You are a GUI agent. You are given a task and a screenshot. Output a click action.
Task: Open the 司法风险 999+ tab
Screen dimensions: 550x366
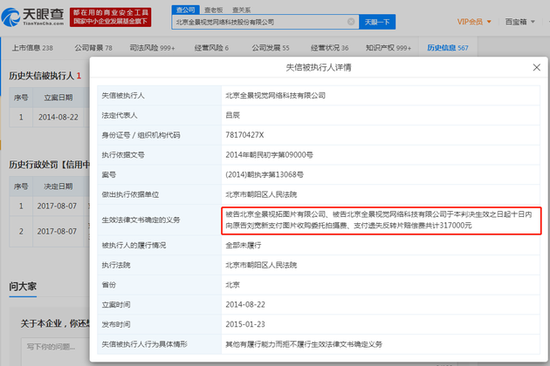click(x=152, y=48)
